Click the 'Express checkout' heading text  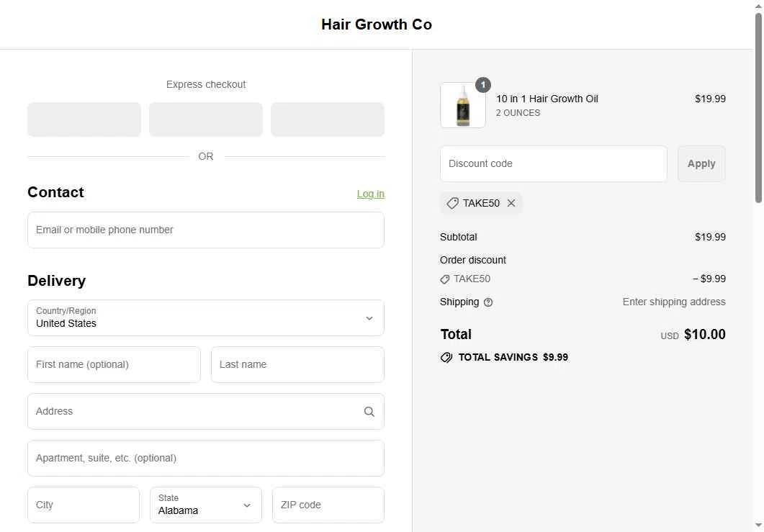(x=206, y=85)
